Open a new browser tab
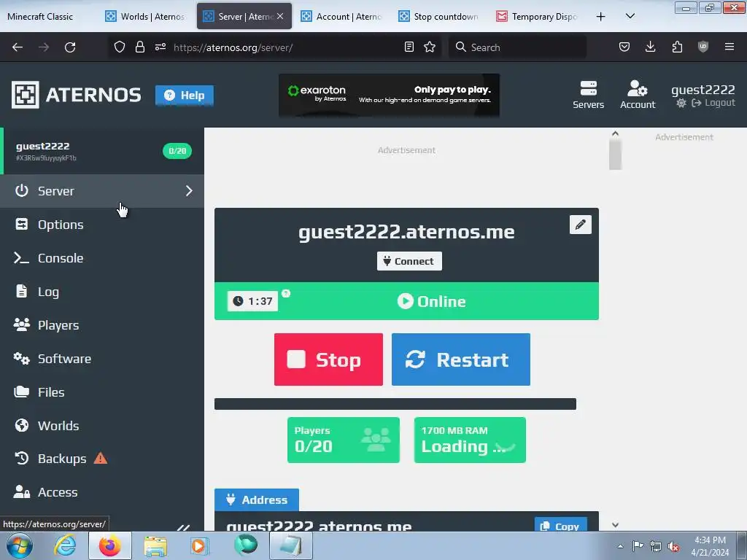Viewport: 747px width, 560px height. (x=601, y=17)
